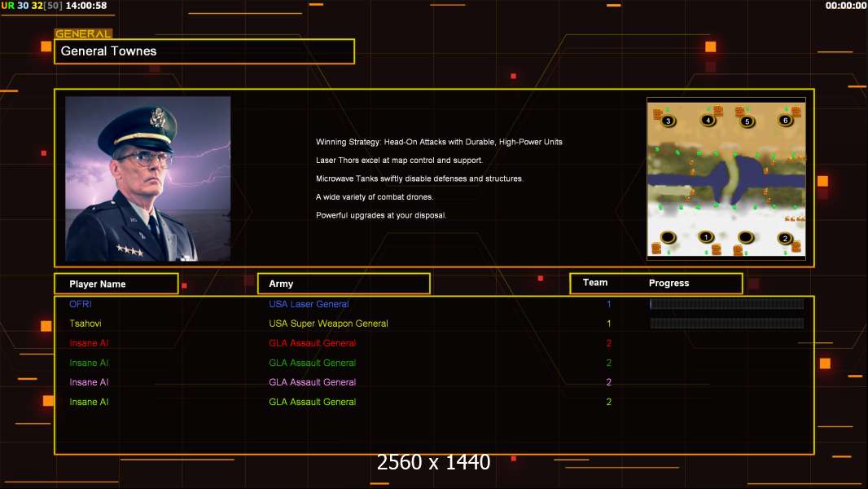868x489 pixels.
Task: Click the 14:00:58 clock readout
Action: (86, 6)
